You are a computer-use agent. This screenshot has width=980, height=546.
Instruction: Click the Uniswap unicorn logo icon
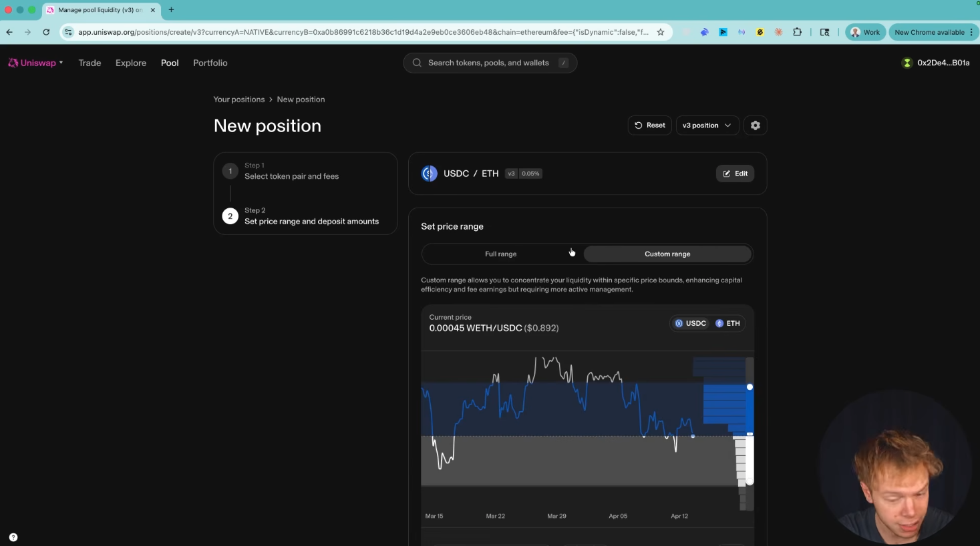click(x=13, y=63)
